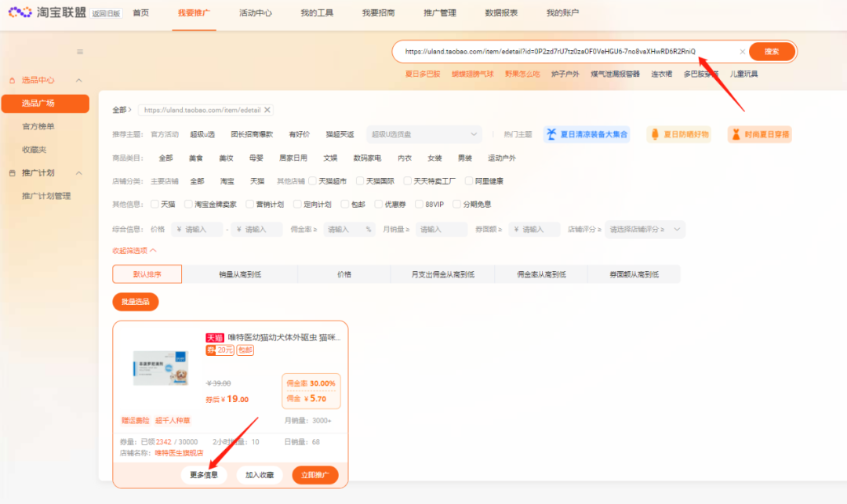Toggle 阿里健康 checkbox
The width and height of the screenshot is (847, 504).
(x=469, y=181)
